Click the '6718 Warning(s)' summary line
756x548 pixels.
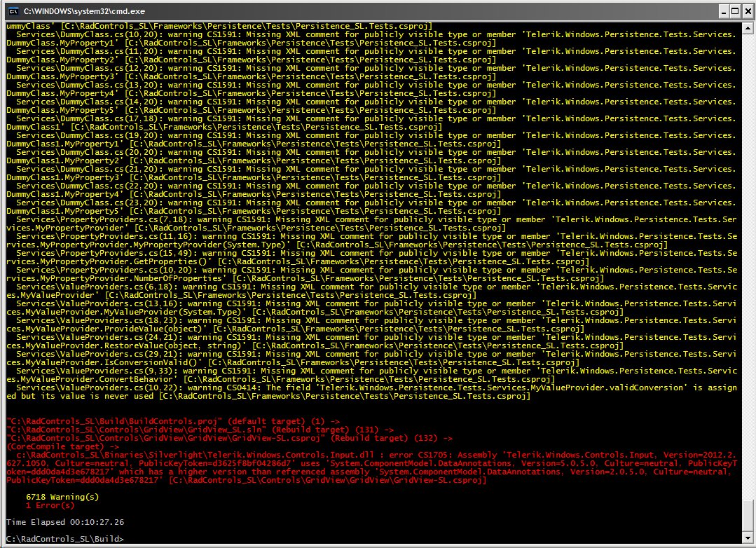62,497
